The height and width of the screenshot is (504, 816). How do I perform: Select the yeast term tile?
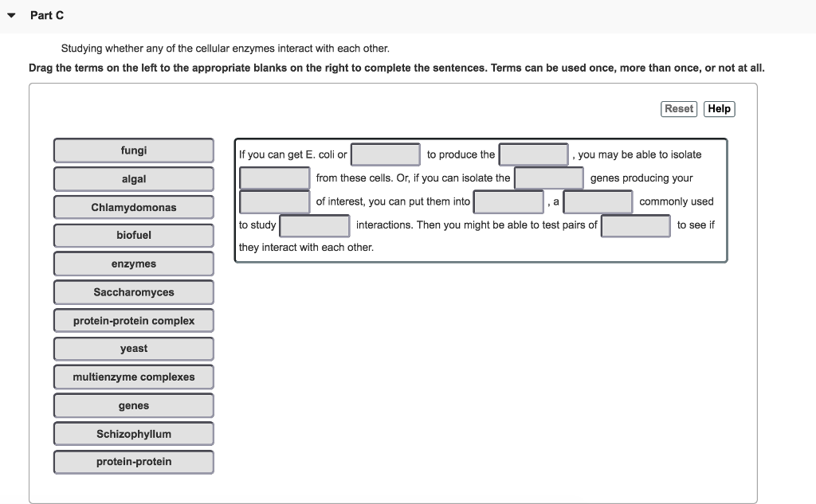133,348
